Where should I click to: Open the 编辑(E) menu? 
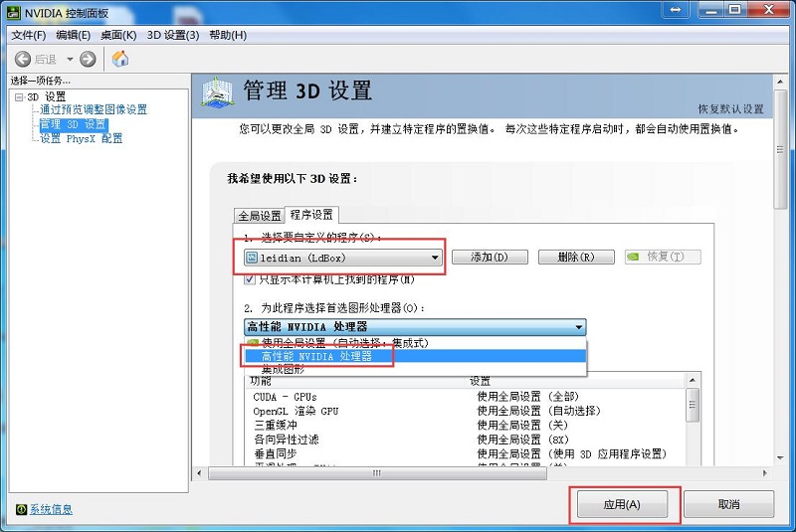click(x=73, y=35)
